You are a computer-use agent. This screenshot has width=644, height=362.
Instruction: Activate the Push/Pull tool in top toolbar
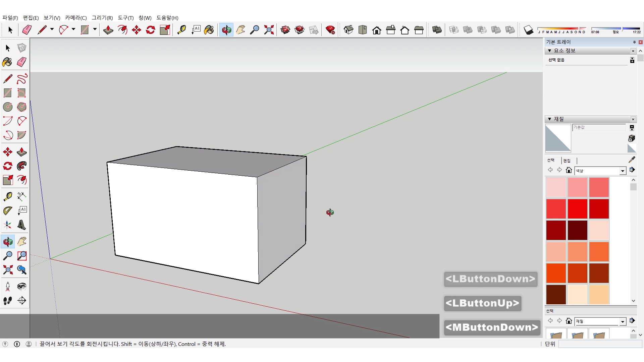click(x=108, y=30)
